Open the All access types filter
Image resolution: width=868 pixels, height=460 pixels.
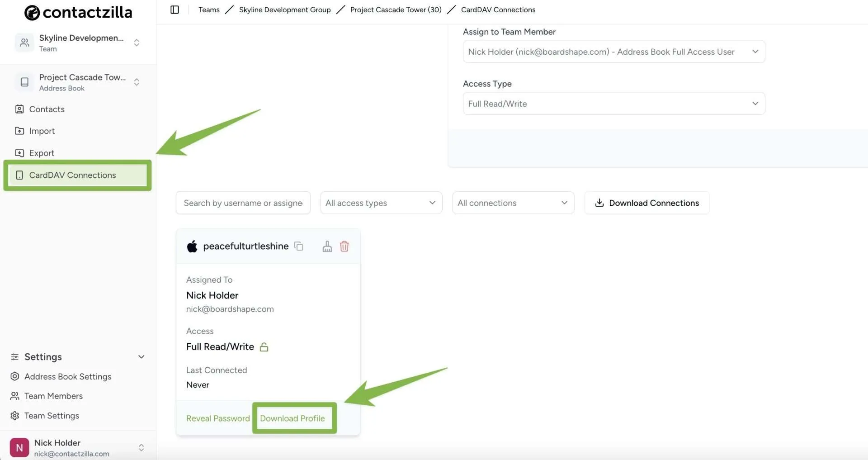pyautogui.click(x=381, y=203)
